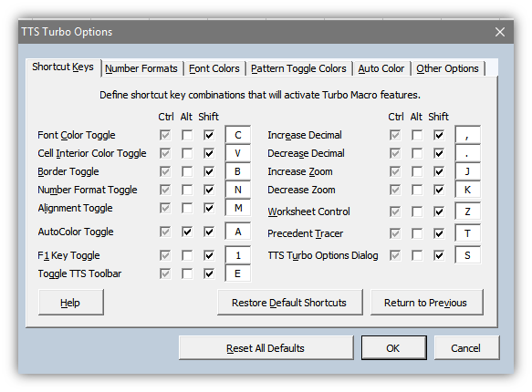Viewport: 532px width, 392px height.
Task: Uncheck Shift for Border Toggle
Action: click(209, 171)
